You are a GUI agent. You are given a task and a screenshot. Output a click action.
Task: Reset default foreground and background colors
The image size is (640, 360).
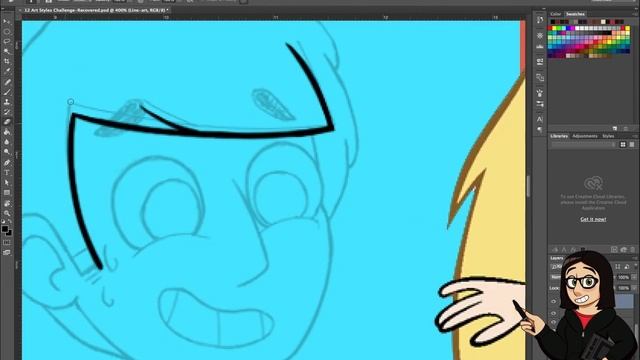(x=3, y=221)
